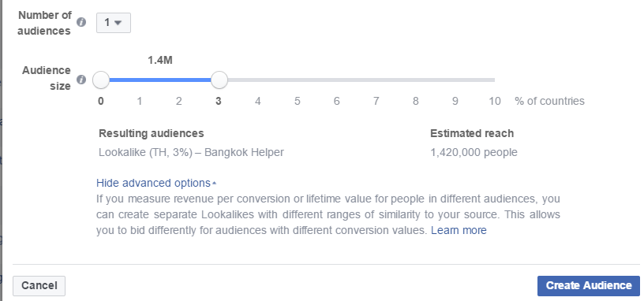Select the Lookalike (TH, 3%) Bangkok Helper text

191,153
